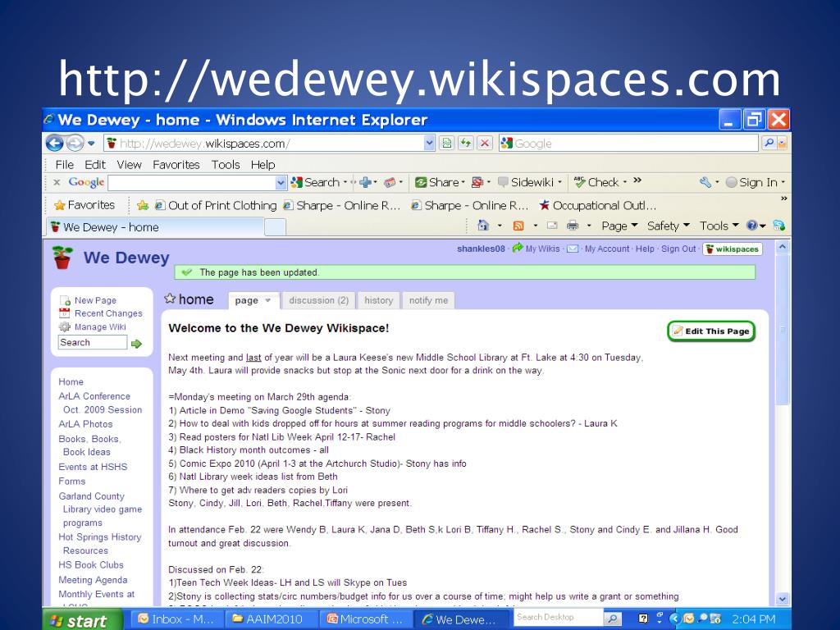Open the Edit menu
Image resolution: width=840 pixels, height=630 pixels.
tap(95, 164)
